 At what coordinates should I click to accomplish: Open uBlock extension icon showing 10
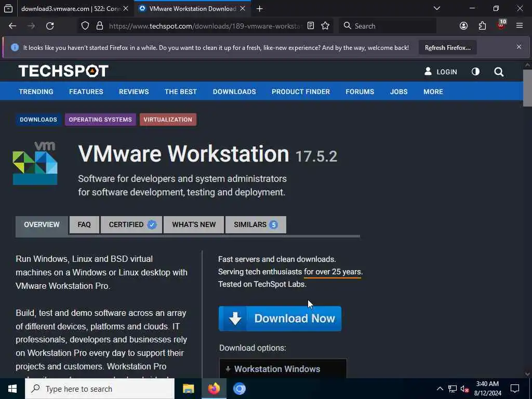coord(501,25)
